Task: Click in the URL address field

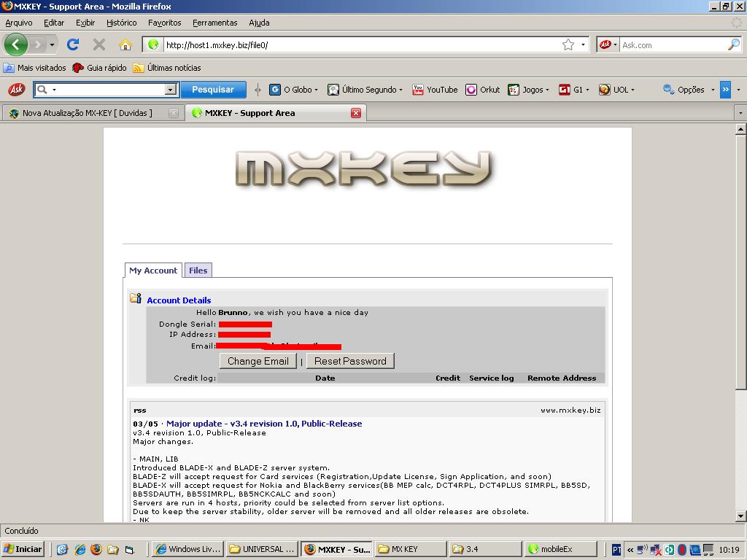Action: [362, 44]
